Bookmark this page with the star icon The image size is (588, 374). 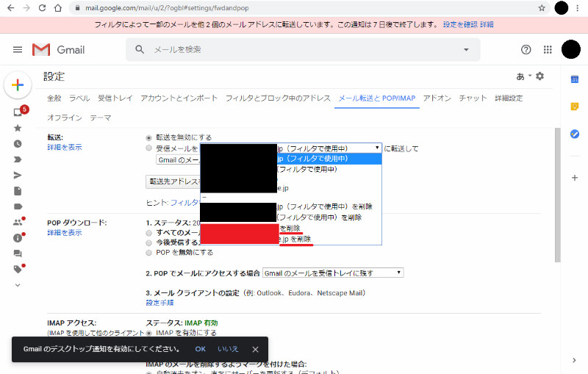click(x=542, y=8)
